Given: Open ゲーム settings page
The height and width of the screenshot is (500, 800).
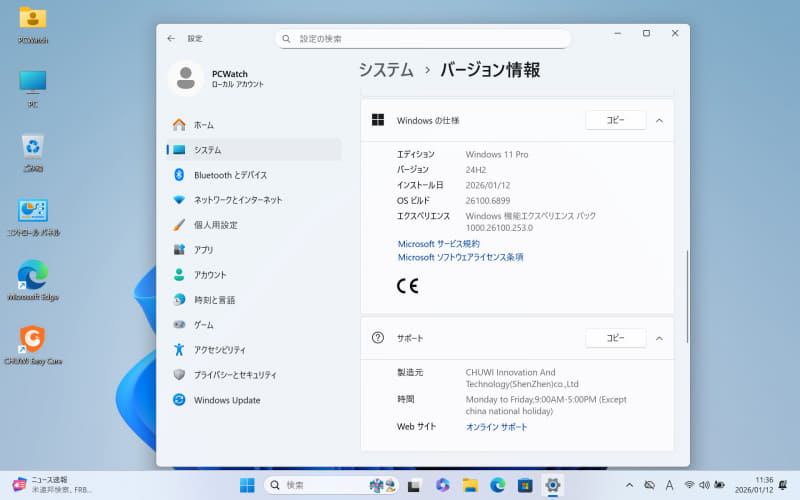Looking at the screenshot, I should click(x=254, y=325).
